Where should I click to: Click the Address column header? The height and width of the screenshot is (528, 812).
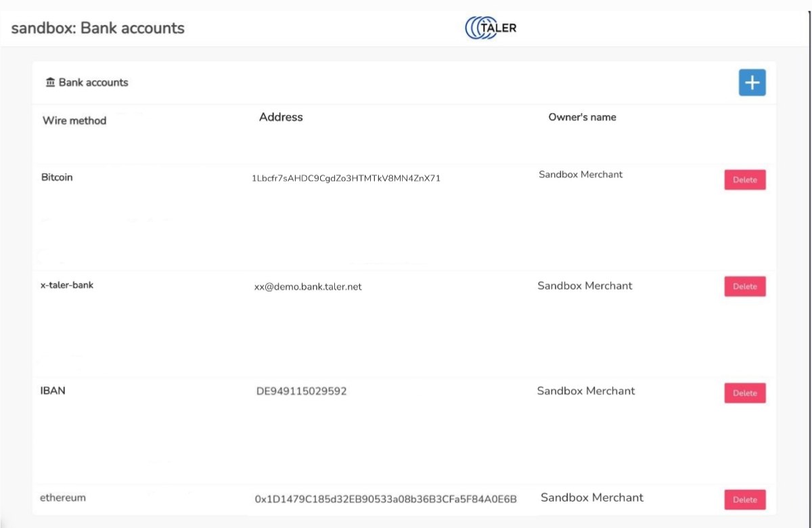[x=281, y=117]
